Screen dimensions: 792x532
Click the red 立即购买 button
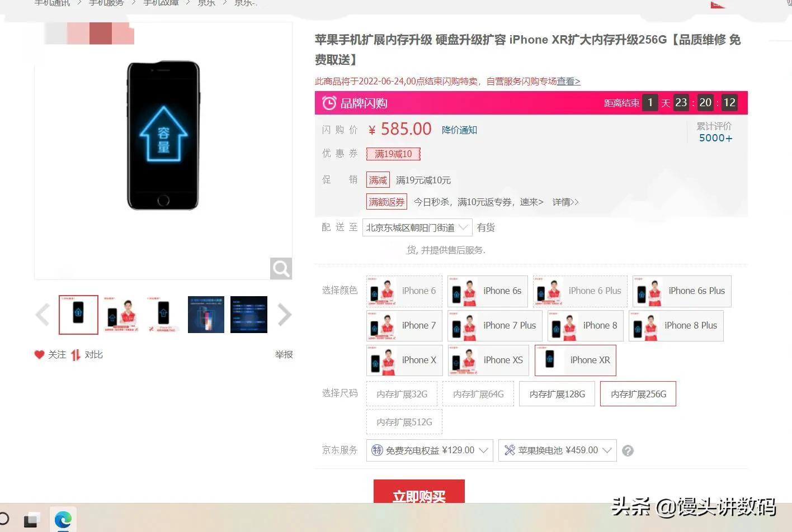coord(419,492)
